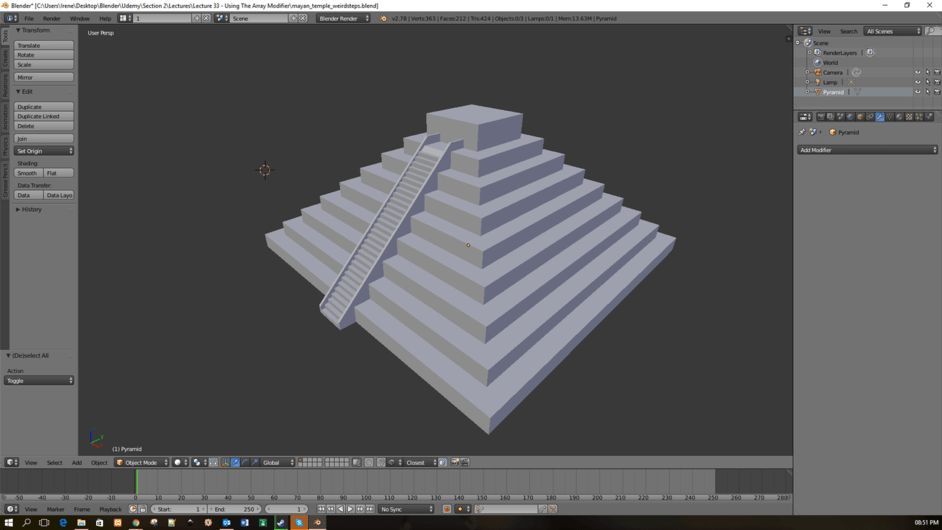Click the translate manipulator arrow icon
The height and width of the screenshot is (530, 942).
tap(236, 463)
